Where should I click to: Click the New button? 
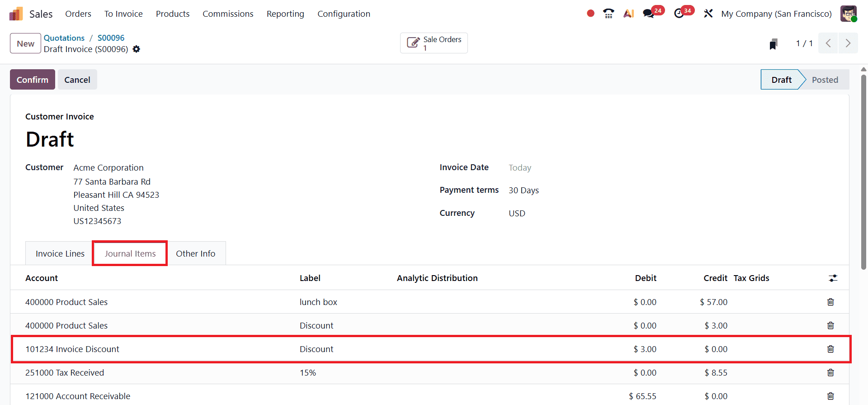pos(25,43)
